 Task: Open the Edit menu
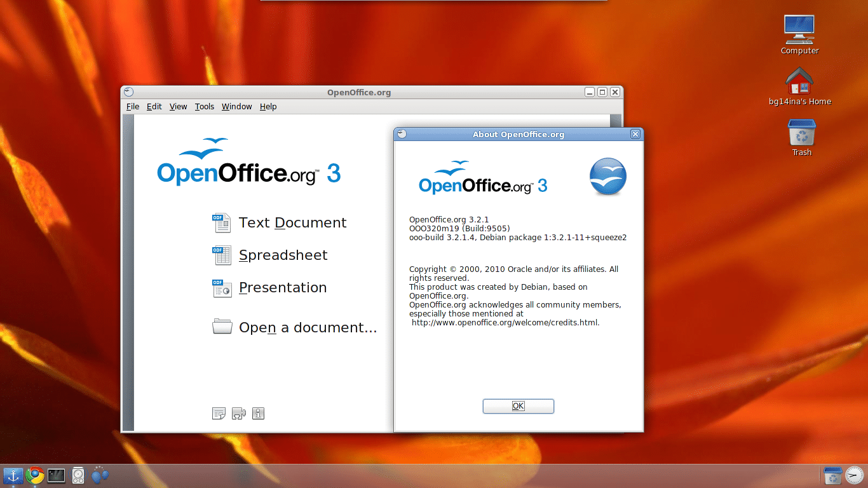(x=154, y=107)
